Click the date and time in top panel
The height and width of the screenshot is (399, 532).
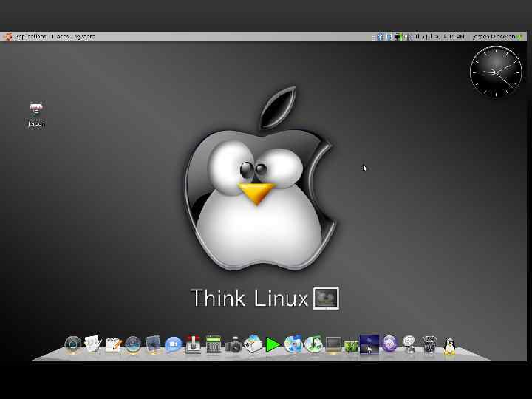click(x=440, y=37)
